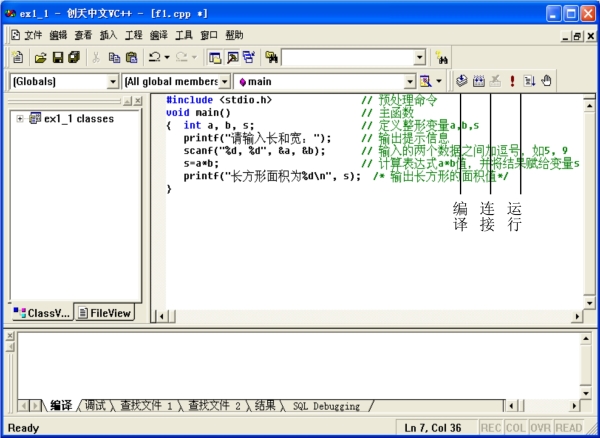Expand the ex1_1 classes tree node
Image resolution: width=600 pixels, height=438 pixels.
[x=20, y=119]
